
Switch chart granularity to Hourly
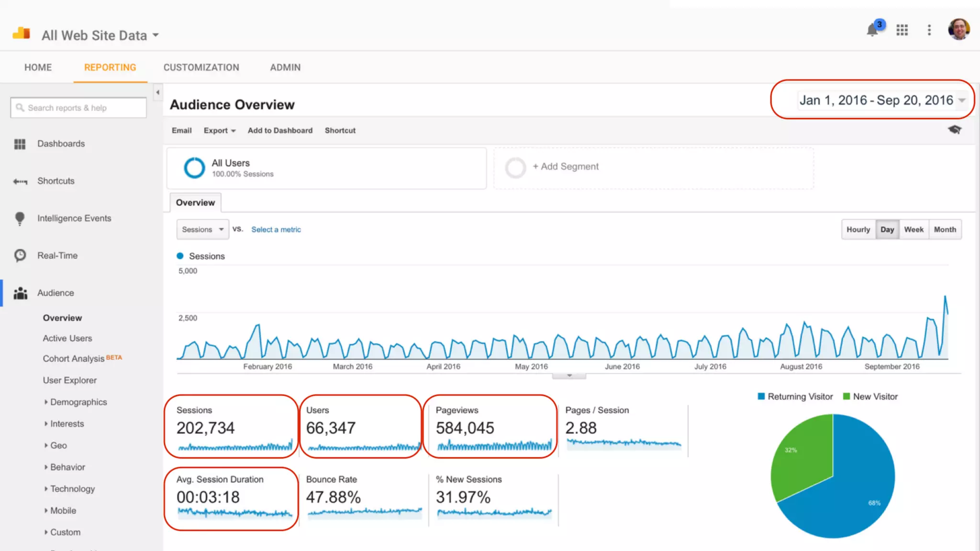858,230
